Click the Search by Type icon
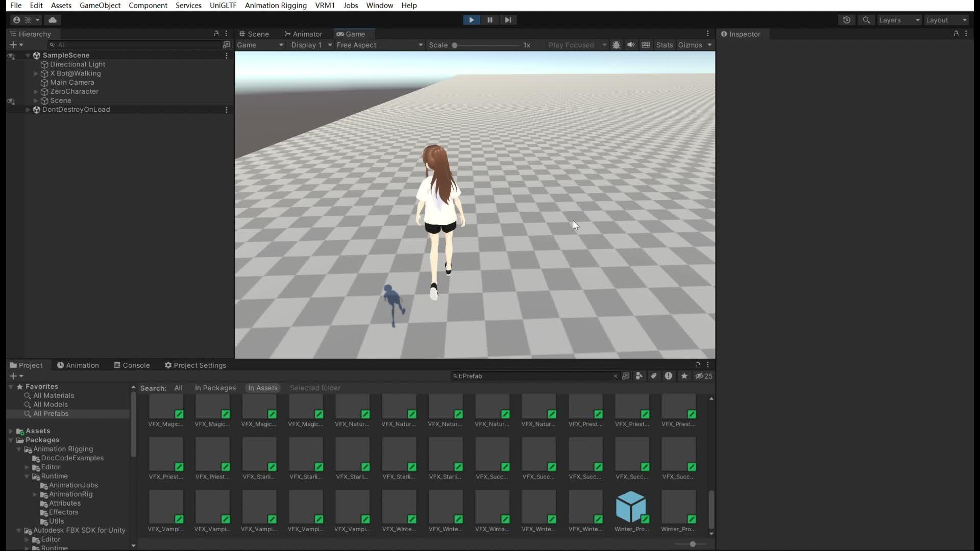 coord(639,376)
